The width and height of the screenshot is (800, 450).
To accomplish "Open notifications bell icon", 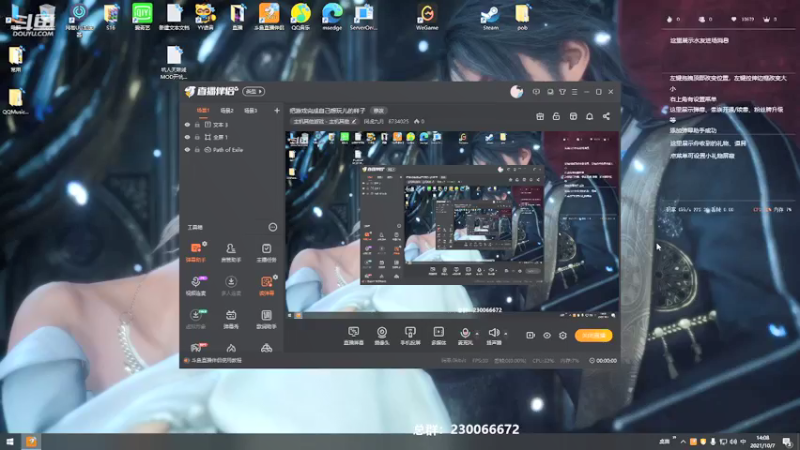I will click(x=589, y=116).
